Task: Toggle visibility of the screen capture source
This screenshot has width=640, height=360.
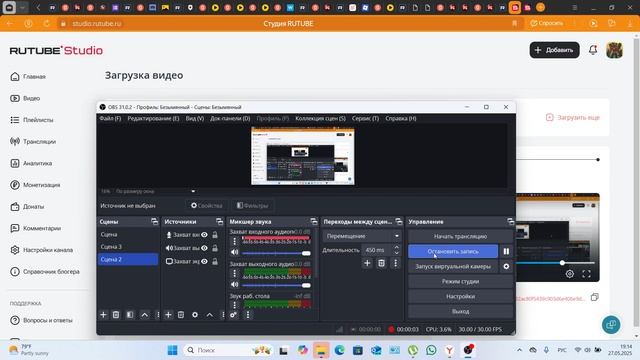Action: [x=204, y=261]
